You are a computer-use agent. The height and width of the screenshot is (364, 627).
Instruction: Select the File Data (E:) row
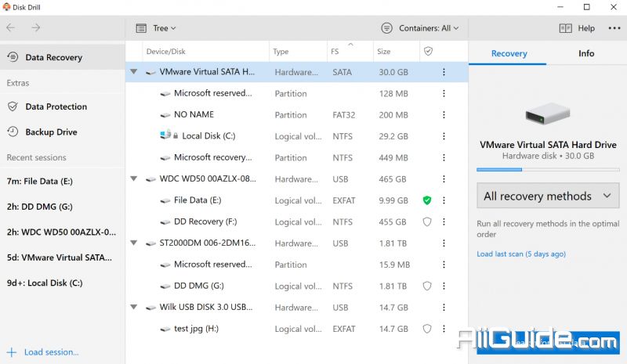pyautogui.click(x=297, y=200)
